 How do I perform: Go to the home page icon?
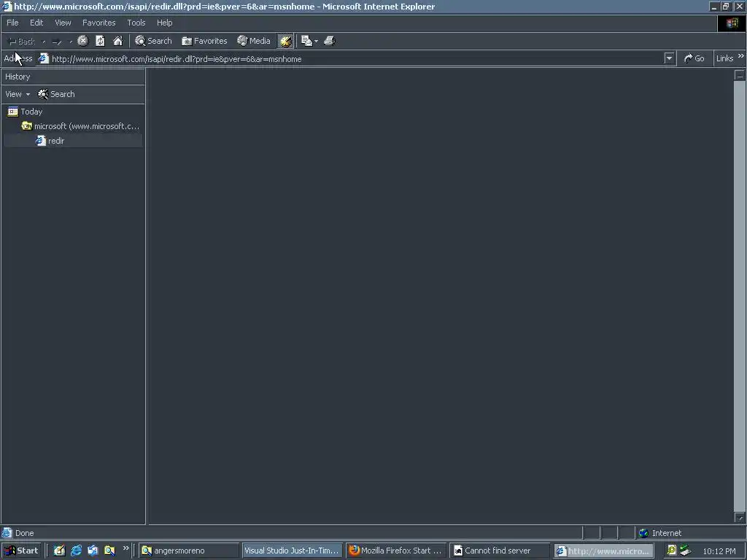(117, 41)
